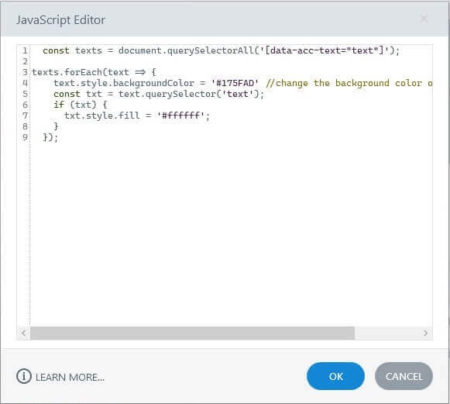Click the left arrow of horizontal scrollbar
The height and width of the screenshot is (404, 450).
click(23, 333)
